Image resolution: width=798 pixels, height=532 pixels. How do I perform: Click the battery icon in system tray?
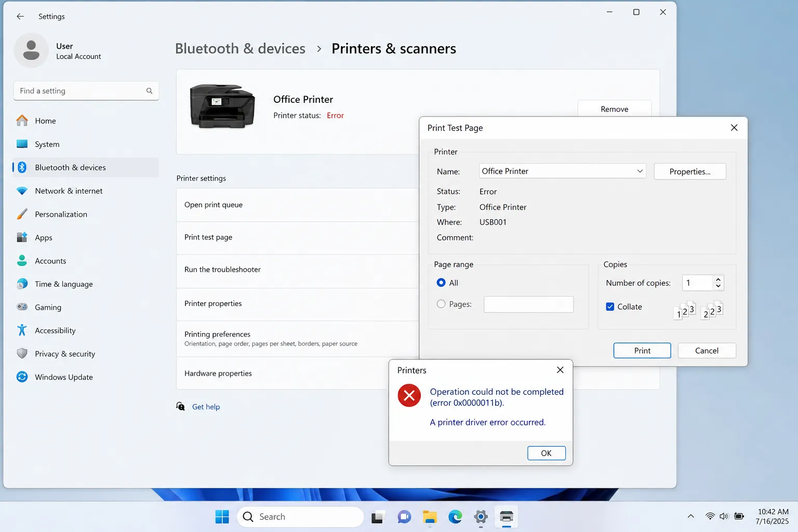coord(739,516)
